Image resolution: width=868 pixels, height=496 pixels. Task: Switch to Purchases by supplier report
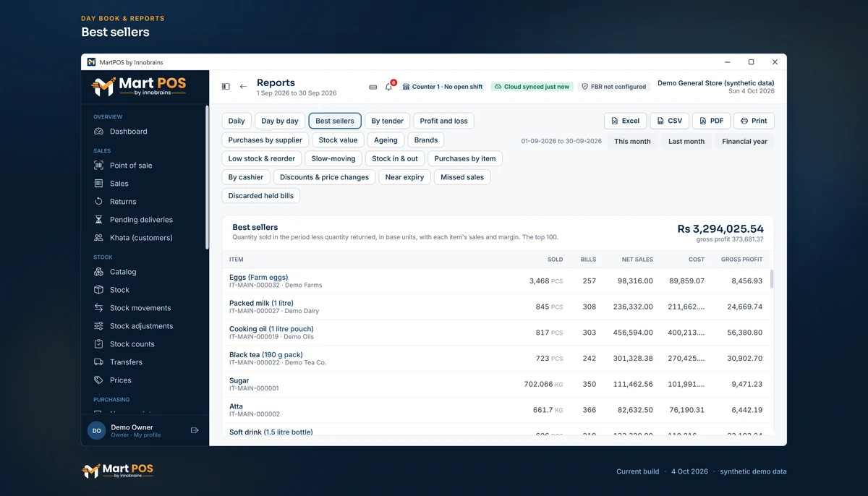(x=265, y=140)
